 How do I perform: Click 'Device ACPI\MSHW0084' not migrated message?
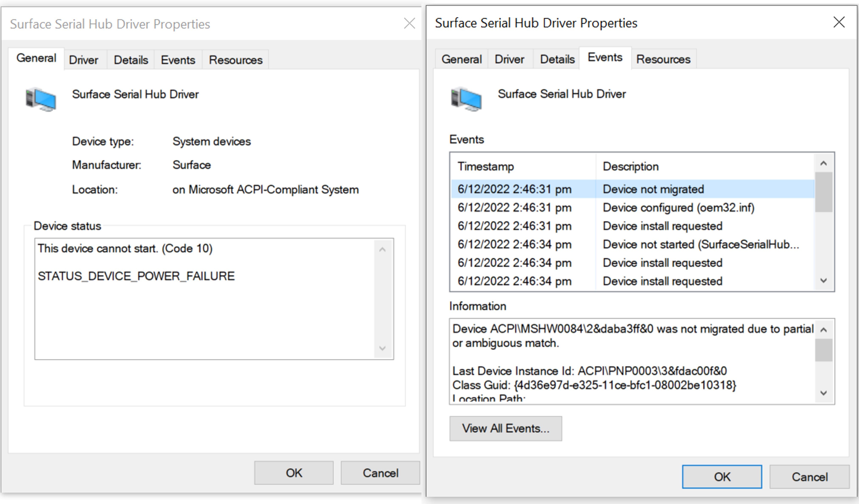coord(633,336)
